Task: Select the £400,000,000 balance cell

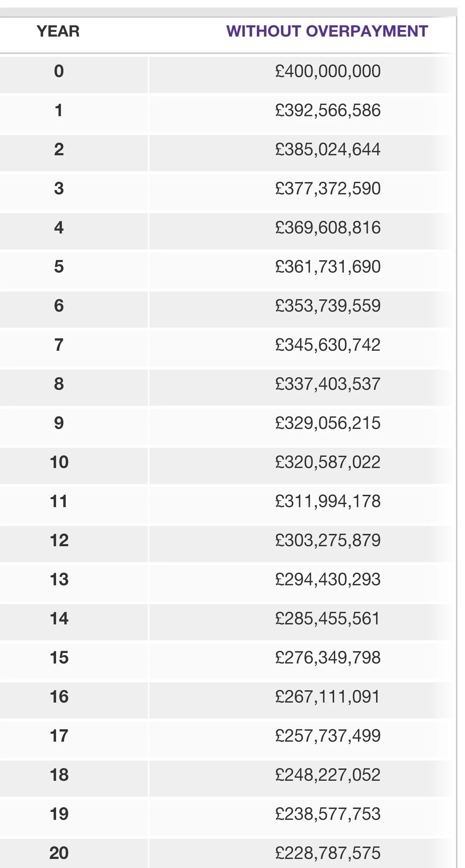Action: coord(328,71)
